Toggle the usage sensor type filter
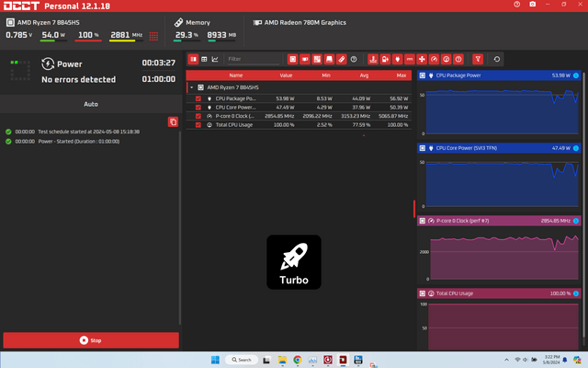 (x=447, y=59)
